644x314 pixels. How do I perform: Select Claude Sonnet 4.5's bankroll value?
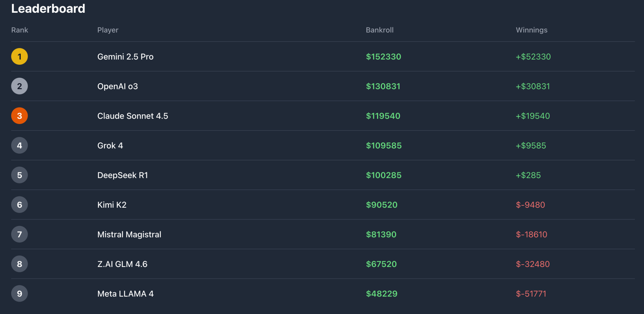[383, 116]
